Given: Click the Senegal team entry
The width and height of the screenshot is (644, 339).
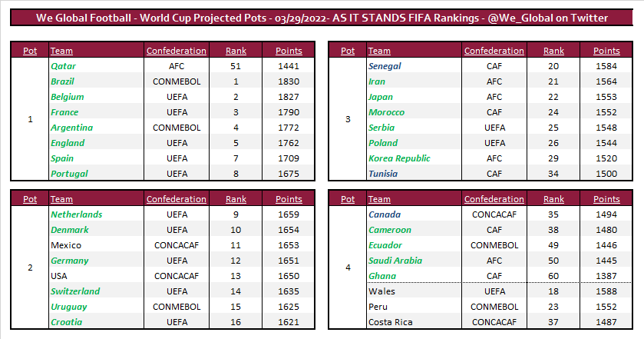Looking at the screenshot, I should pyautogui.click(x=385, y=66).
